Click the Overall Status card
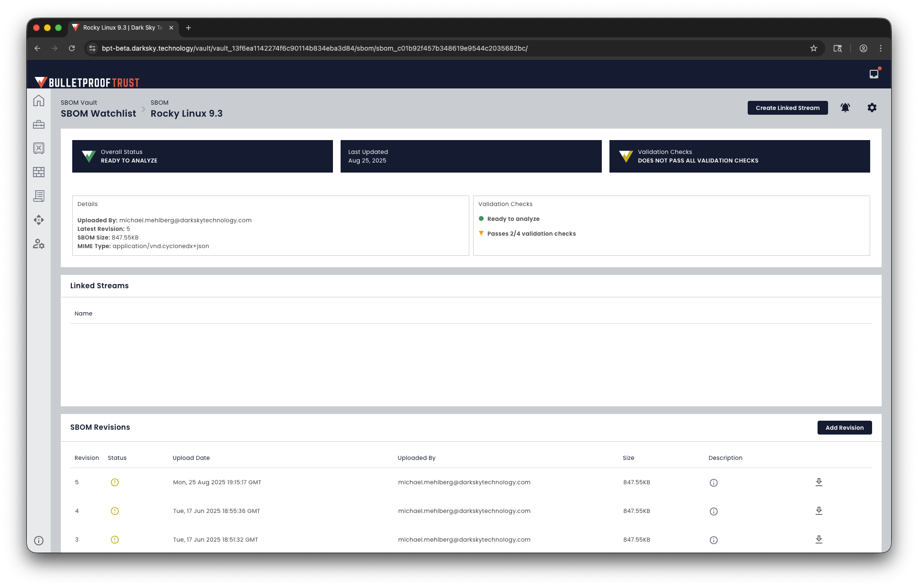Screen dimensions: 918x588 202,156
